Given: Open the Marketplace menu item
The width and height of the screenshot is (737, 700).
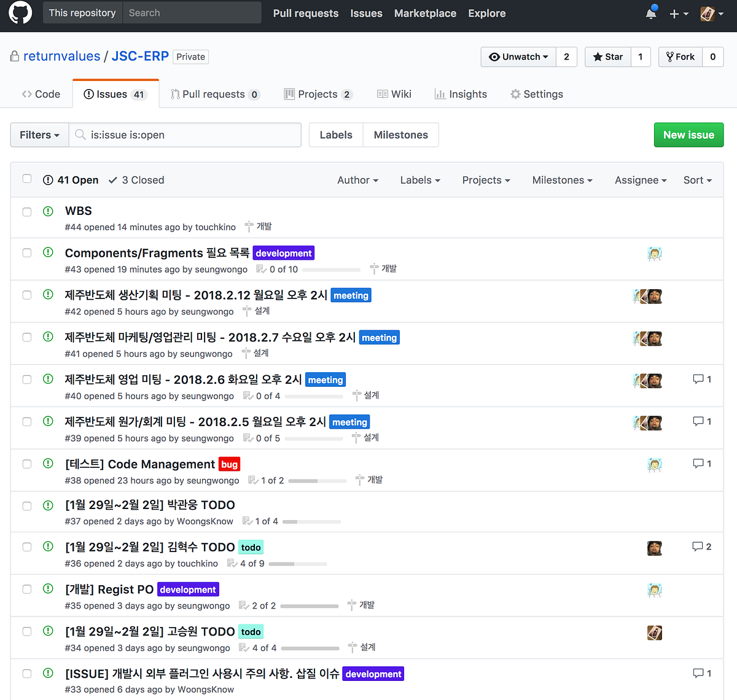Looking at the screenshot, I should point(425,13).
